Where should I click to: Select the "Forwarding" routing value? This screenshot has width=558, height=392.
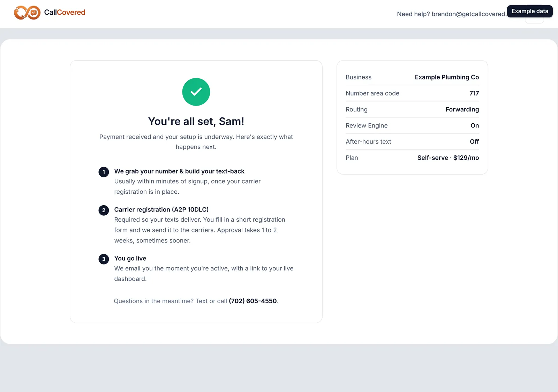click(462, 109)
